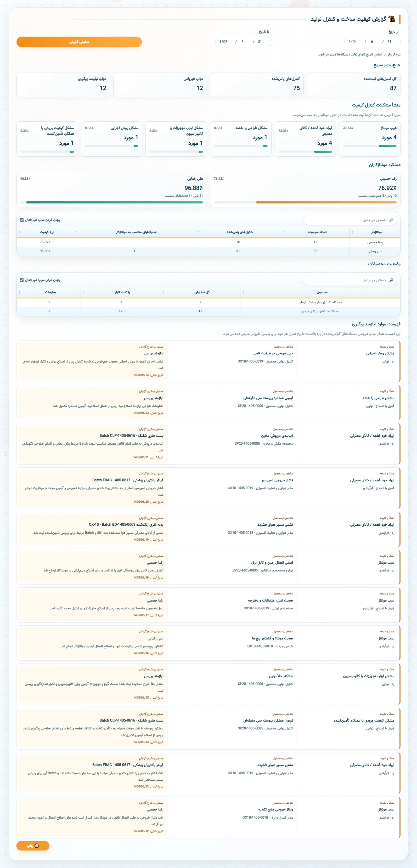Select the کل کنترل‌های ثبت‌شده 87 card
This screenshot has width=417, height=868.
click(354, 84)
